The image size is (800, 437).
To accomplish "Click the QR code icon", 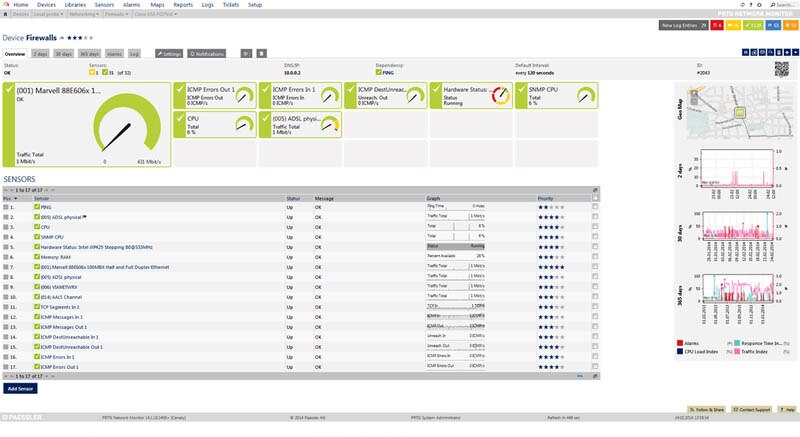I will [x=782, y=69].
